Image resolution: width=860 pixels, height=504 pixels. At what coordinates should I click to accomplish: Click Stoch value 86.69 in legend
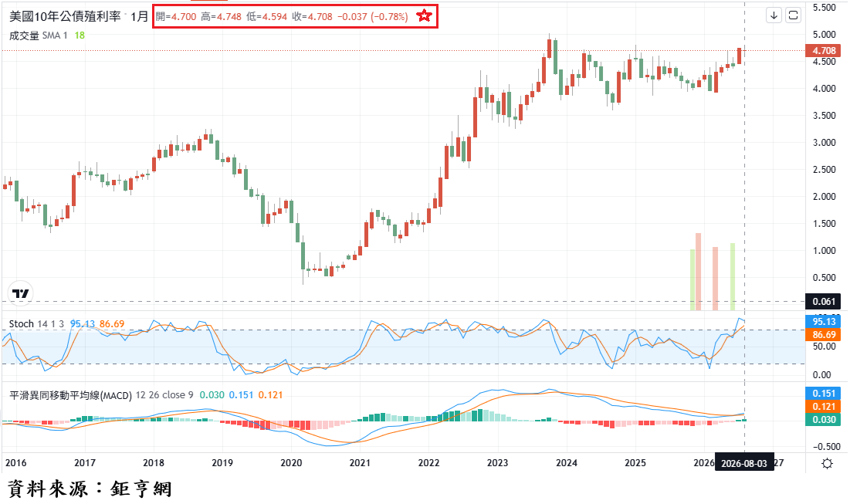[112, 324]
